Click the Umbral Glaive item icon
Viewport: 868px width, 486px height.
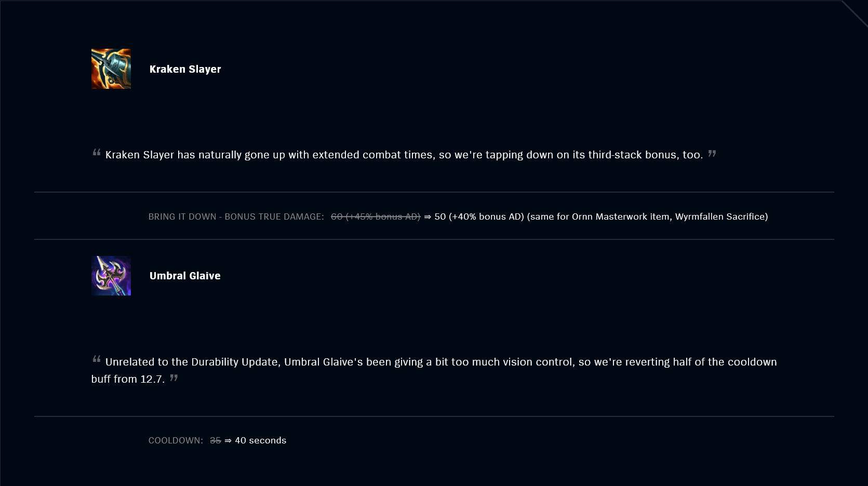pyautogui.click(x=111, y=276)
